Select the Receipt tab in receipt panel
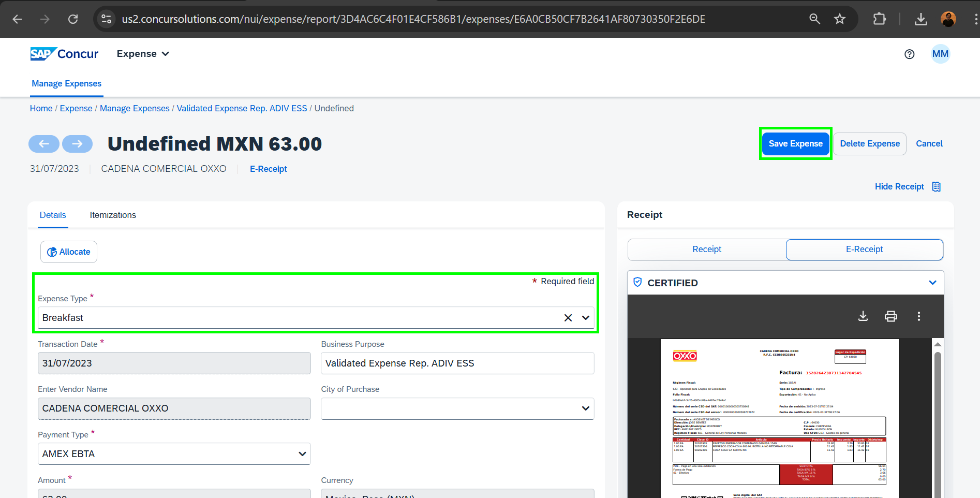The height and width of the screenshot is (498, 980). (x=707, y=250)
